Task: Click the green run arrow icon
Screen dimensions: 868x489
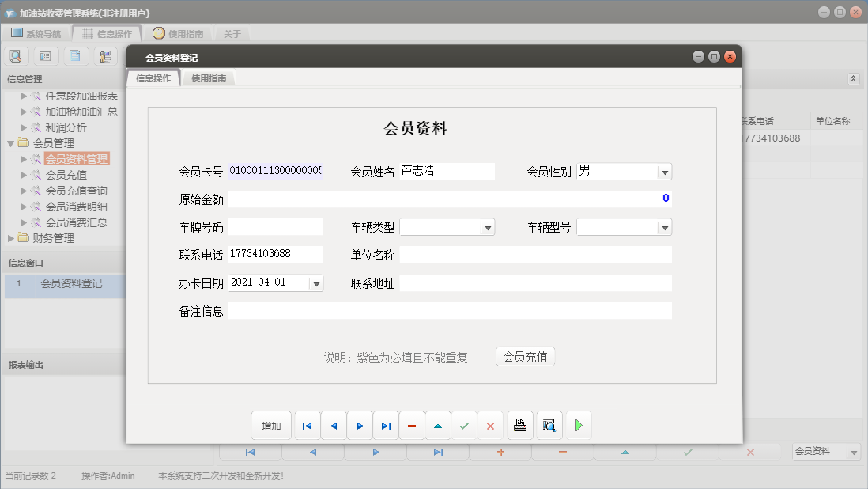Action: pyautogui.click(x=578, y=425)
